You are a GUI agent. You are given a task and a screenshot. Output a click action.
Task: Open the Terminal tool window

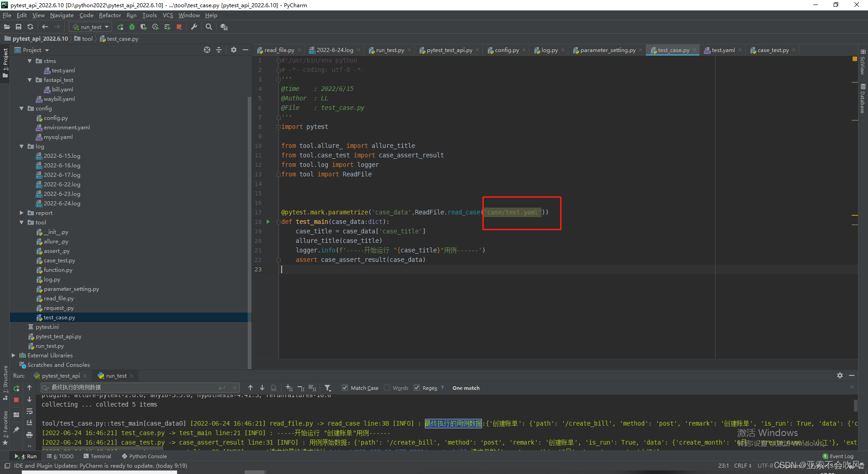click(97, 456)
